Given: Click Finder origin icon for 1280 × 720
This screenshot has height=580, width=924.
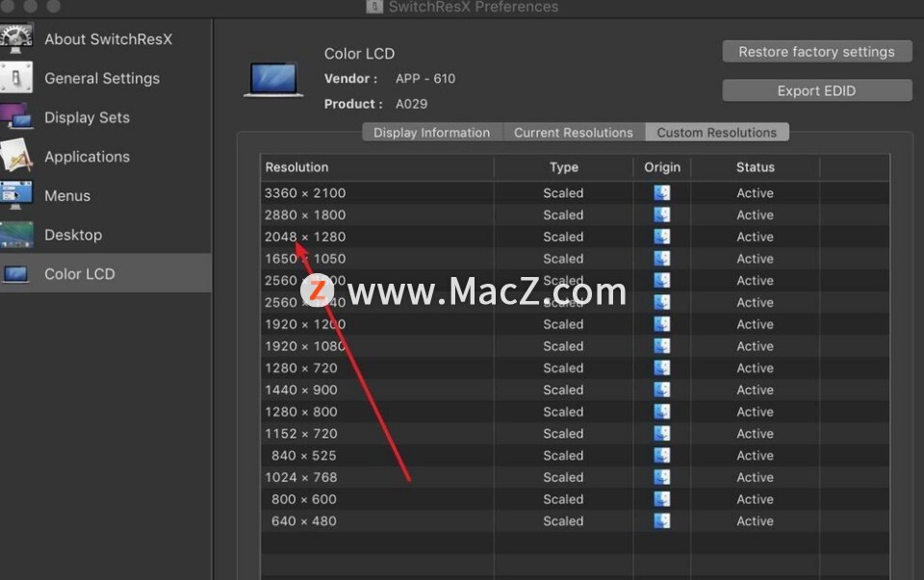Looking at the screenshot, I should pyautogui.click(x=662, y=368).
